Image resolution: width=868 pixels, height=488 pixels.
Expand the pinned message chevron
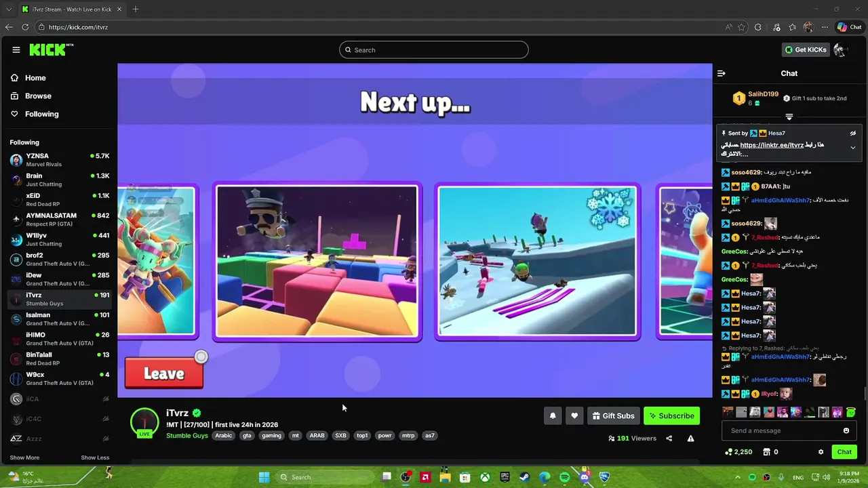(x=853, y=147)
